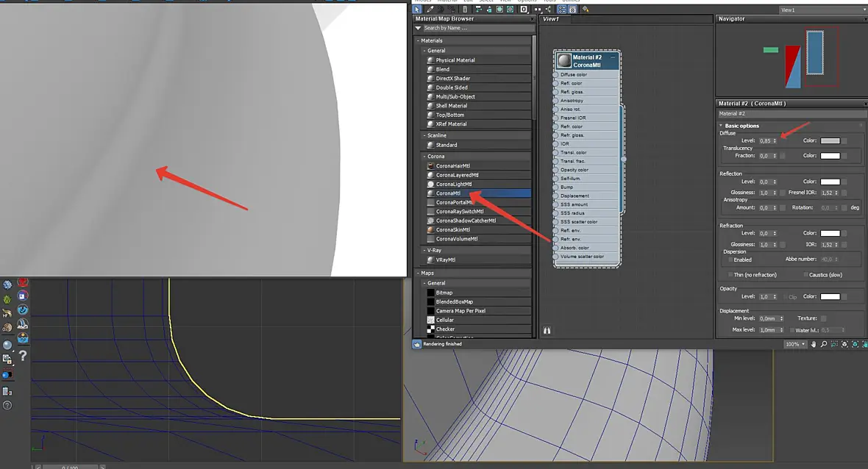Select the Zoom magnifier tool icon
The height and width of the screenshot is (469, 868).
(824, 344)
